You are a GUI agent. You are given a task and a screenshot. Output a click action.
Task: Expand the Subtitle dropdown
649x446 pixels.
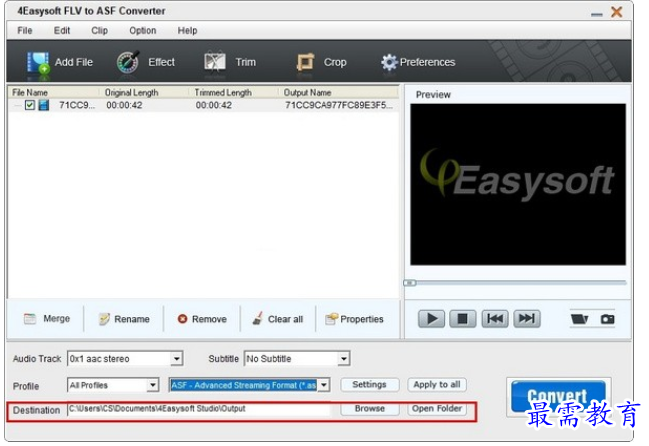[344, 359]
